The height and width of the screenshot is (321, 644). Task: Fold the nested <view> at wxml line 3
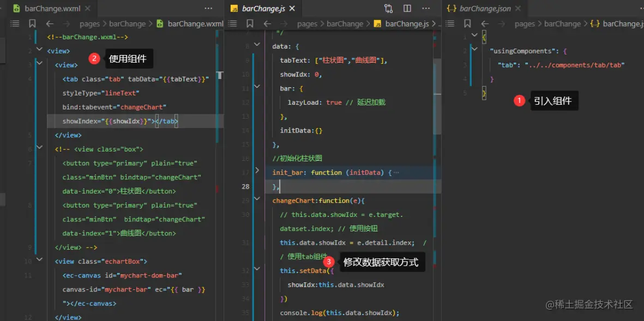[39, 64]
